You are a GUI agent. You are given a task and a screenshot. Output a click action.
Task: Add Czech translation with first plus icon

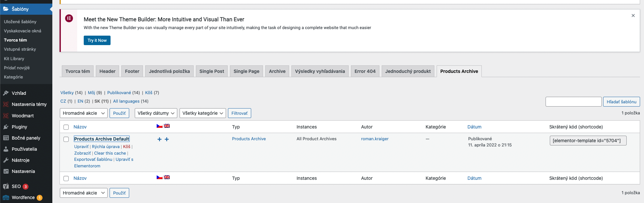(x=160, y=139)
